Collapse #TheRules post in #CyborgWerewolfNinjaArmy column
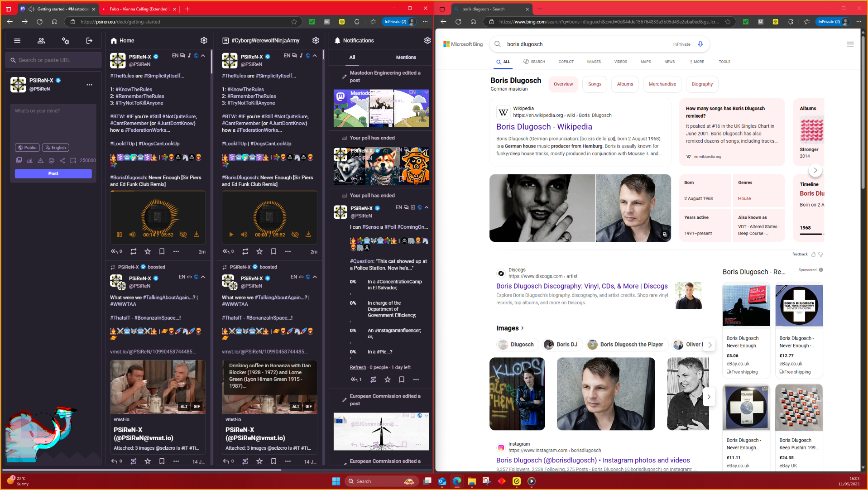This screenshot has width=868, height=490. pyautogui.click(x=315, y=56)
